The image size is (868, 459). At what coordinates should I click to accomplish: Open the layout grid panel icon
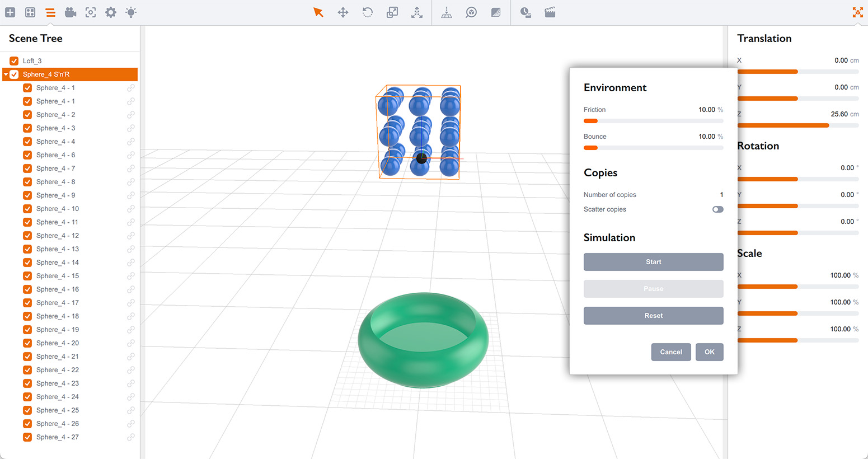tap(30, 12)
